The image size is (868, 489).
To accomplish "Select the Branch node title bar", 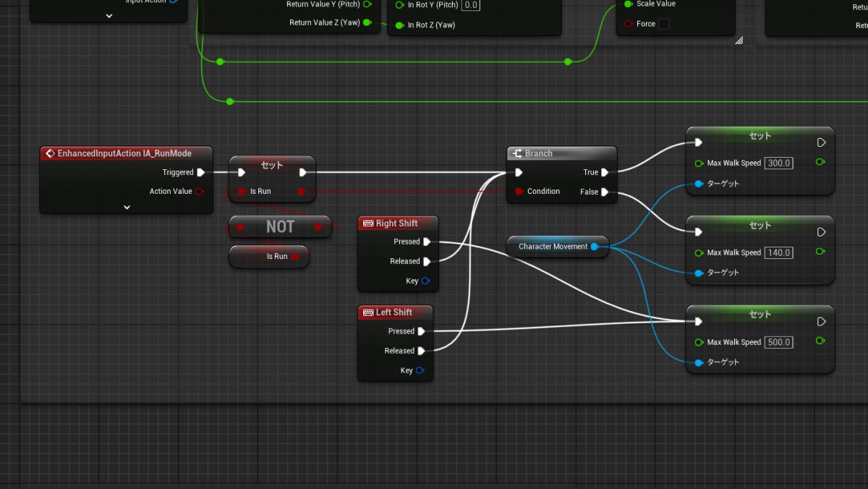I will 562,153.
